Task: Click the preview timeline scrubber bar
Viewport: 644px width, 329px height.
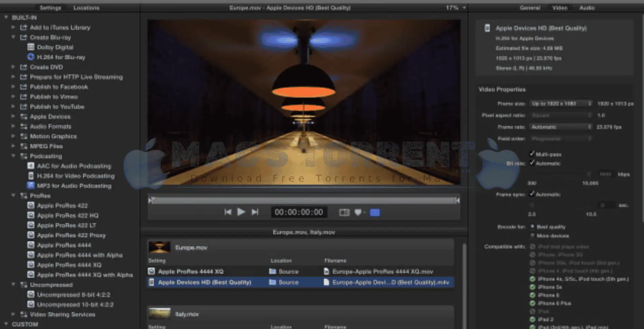Action: (x=304, y=201)
